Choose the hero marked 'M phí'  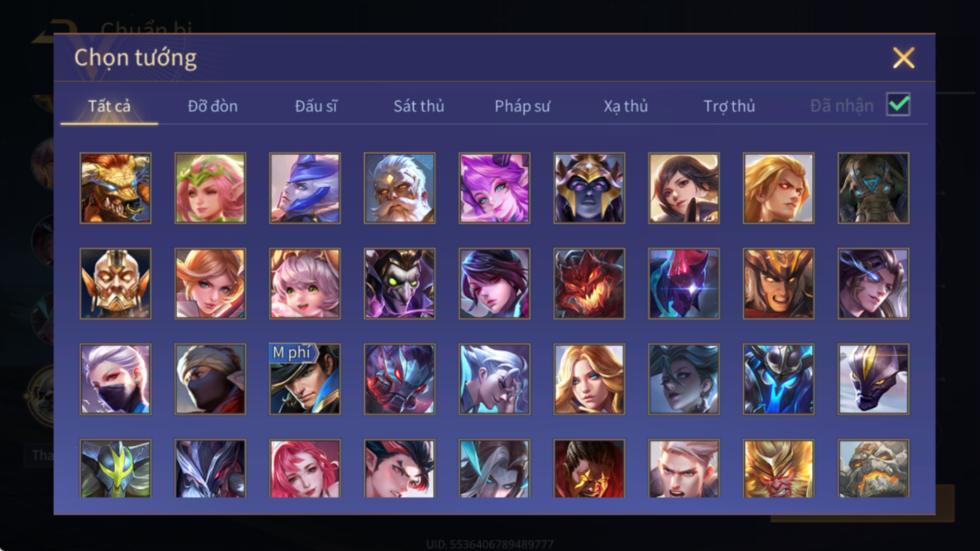[305, 379]
